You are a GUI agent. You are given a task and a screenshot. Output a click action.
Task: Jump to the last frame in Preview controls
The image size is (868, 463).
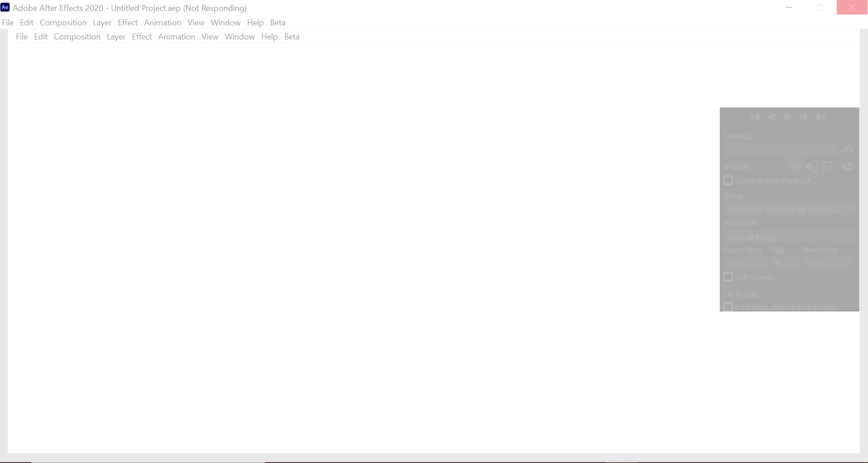coord(820,117)
